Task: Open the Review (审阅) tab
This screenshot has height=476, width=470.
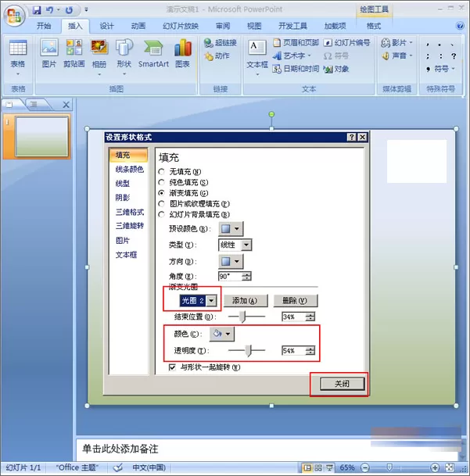Action: point(223,26)
